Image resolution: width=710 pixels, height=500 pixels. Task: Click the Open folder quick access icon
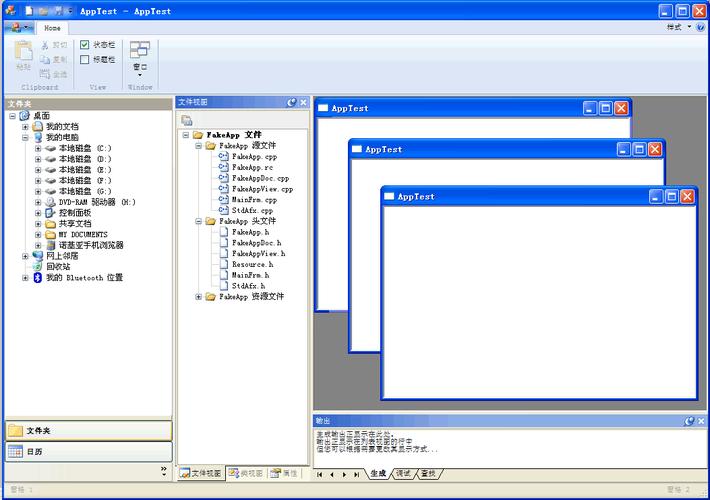click(x=43, y=10)
